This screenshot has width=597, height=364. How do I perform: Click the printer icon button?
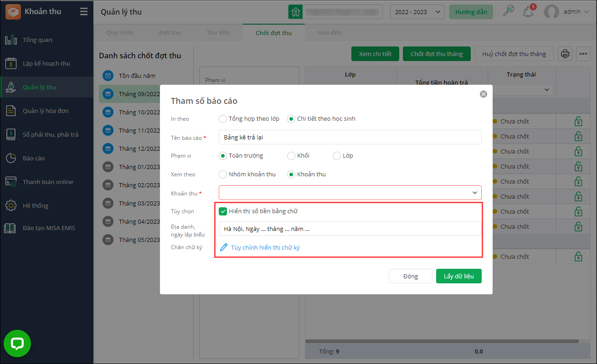pos(565,54)
